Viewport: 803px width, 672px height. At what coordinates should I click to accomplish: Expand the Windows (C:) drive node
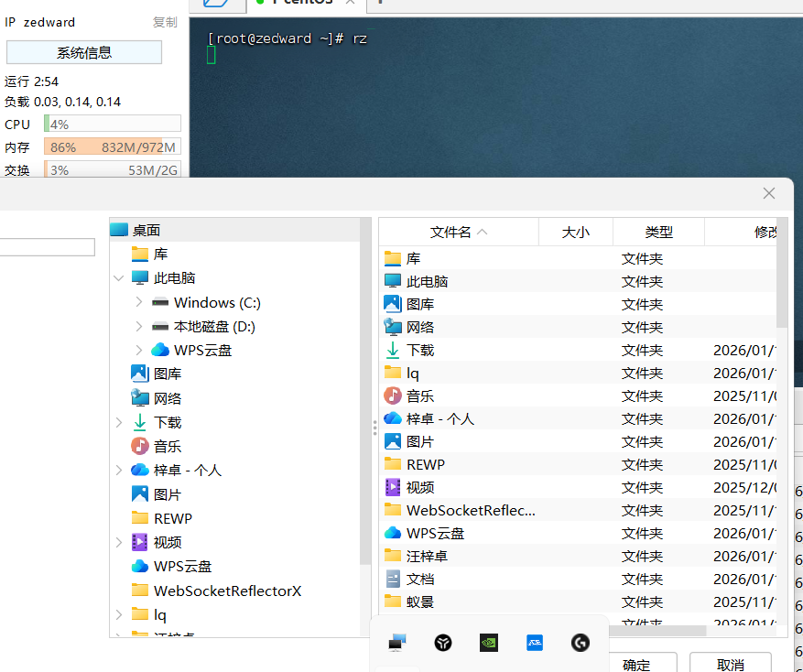(138, 302)
